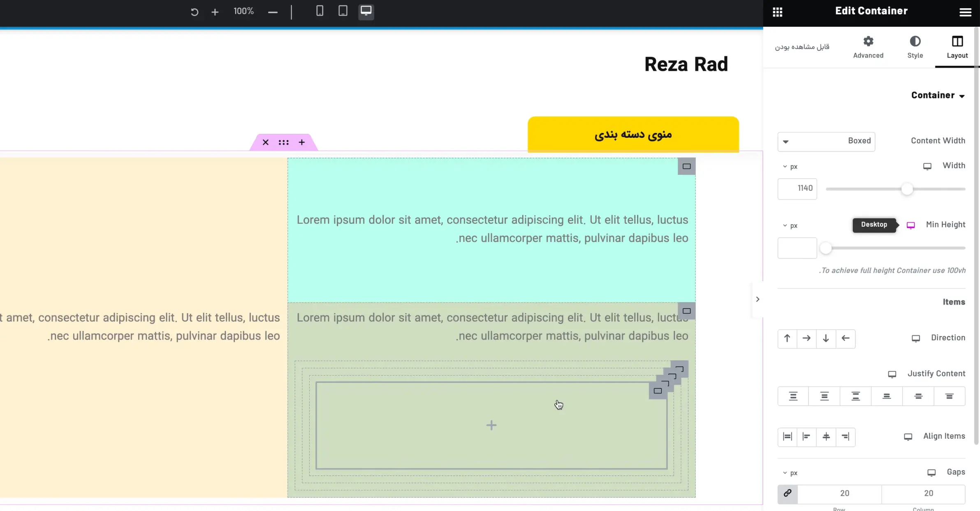Image resolution: width=980 pixels, height=511 pixels.
Task: Add new container via plus handle
Action: (x=301, y=142)
